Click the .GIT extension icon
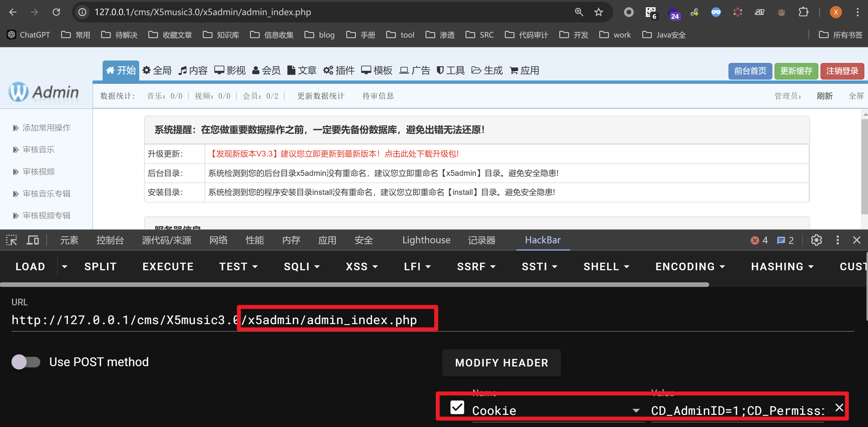Image resolution: width=868 pixels, height=427 pixels. pyautogui.click(x=760, y=12)
